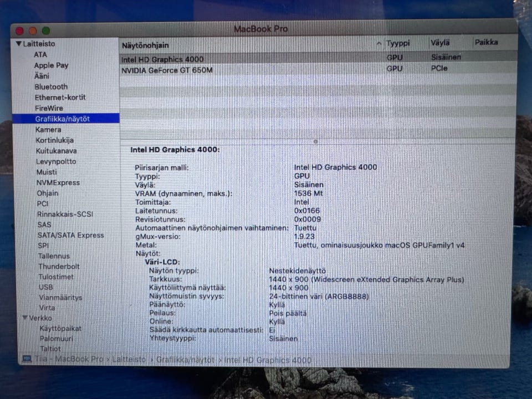Viewport: 532px width, 399px height.
Task: Select Kortinlukija in the sidebar
Action: 55,140
